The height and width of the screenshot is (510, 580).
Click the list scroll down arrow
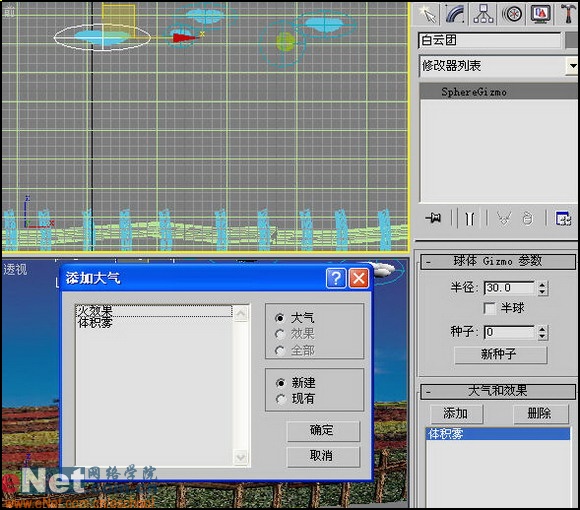pos(241,457)
